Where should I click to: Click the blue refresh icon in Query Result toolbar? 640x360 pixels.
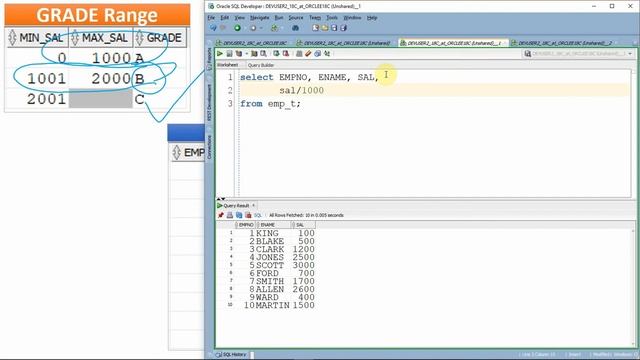point(239,215)
